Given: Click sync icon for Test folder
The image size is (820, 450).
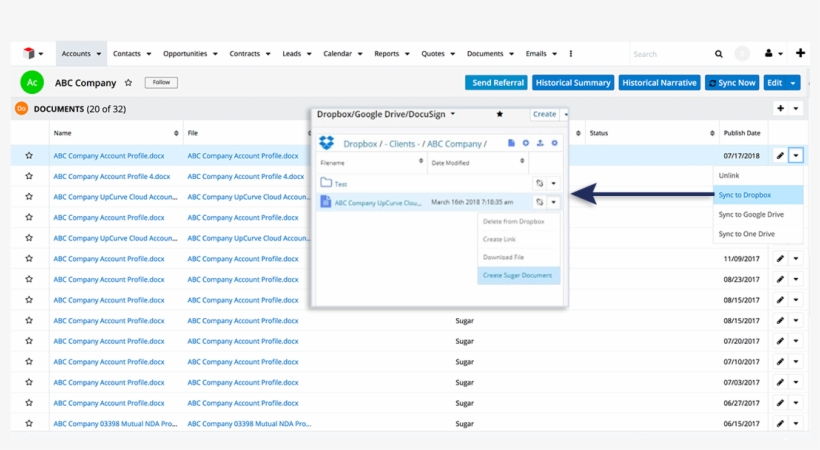Looking at the screenshot, I should pos(540,183).
